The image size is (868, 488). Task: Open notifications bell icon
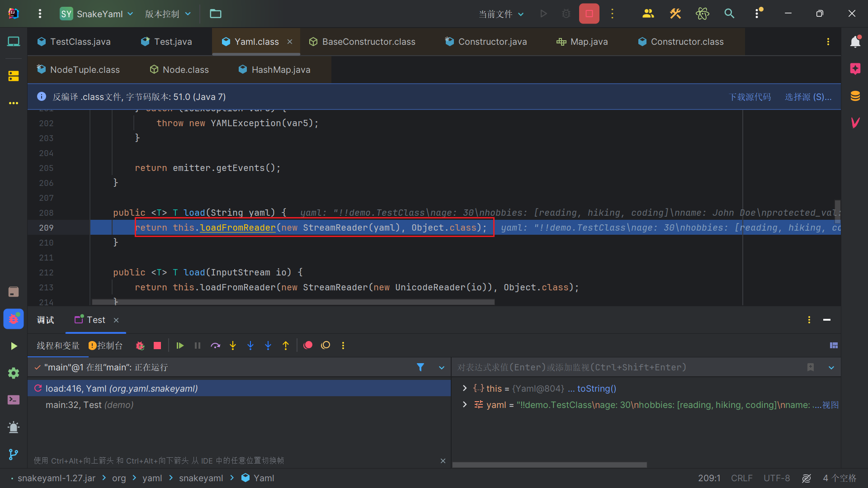(855, 42)
